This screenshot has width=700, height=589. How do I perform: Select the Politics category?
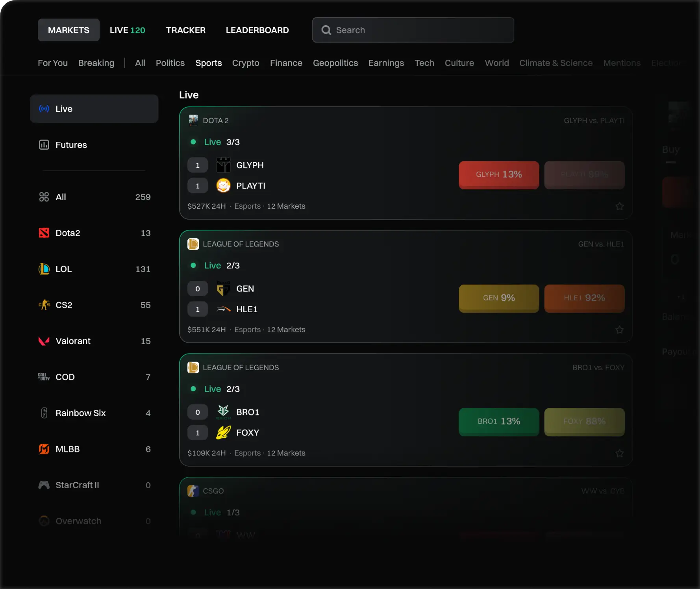click(170, 63)
